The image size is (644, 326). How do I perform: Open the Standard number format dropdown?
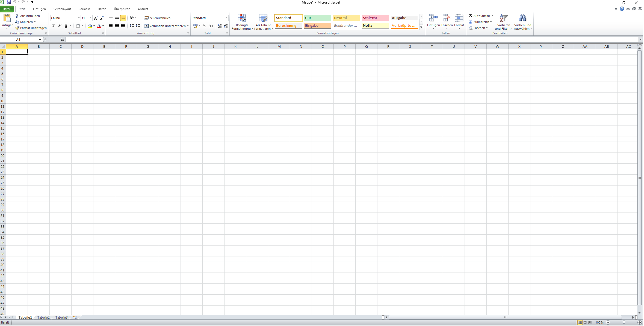tap(226, 18)
